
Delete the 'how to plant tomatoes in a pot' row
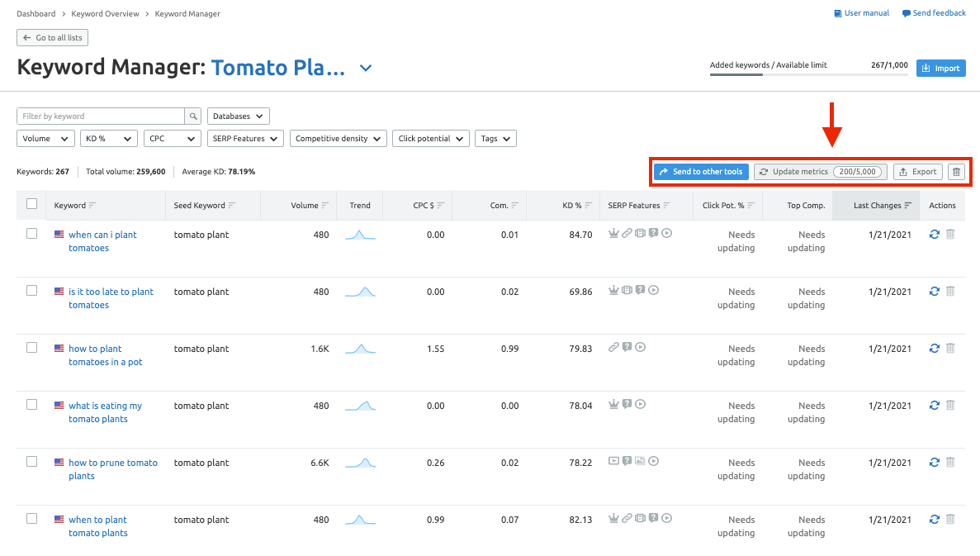click(950, 349)
